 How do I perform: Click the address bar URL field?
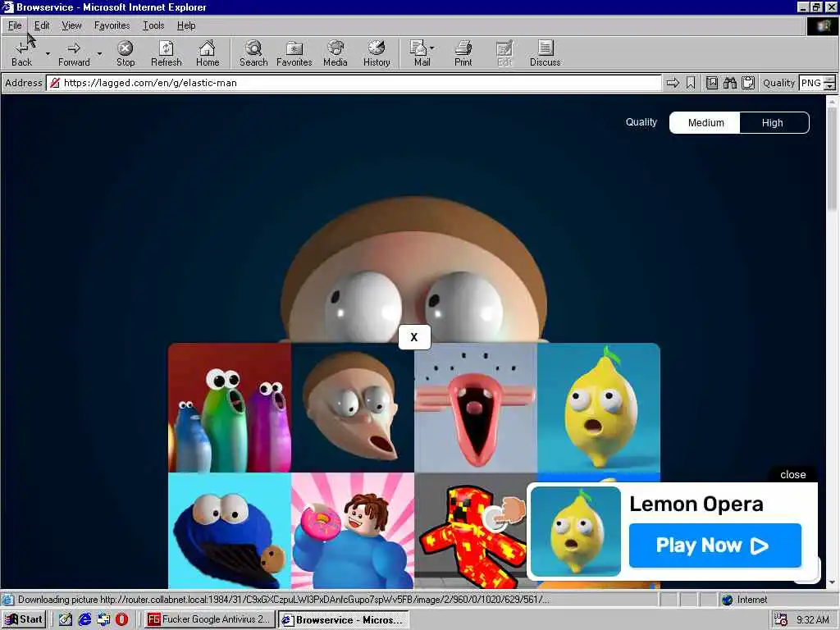pyautogui.click(x=354, y=83)
